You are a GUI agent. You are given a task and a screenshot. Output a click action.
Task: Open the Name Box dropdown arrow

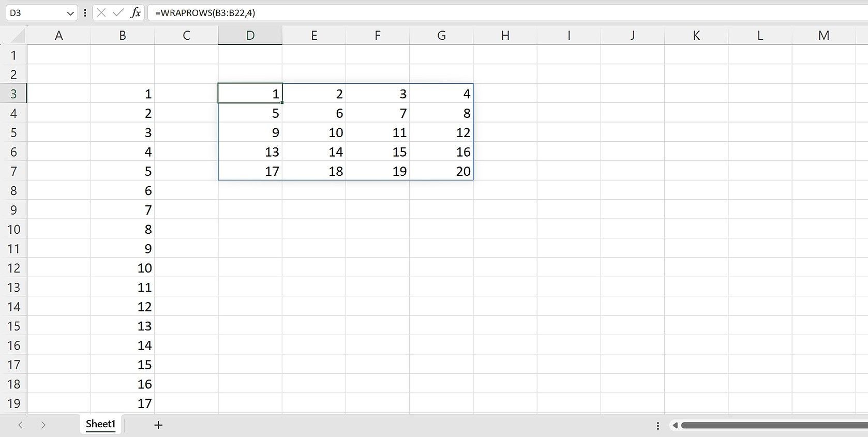coord(70,13)
